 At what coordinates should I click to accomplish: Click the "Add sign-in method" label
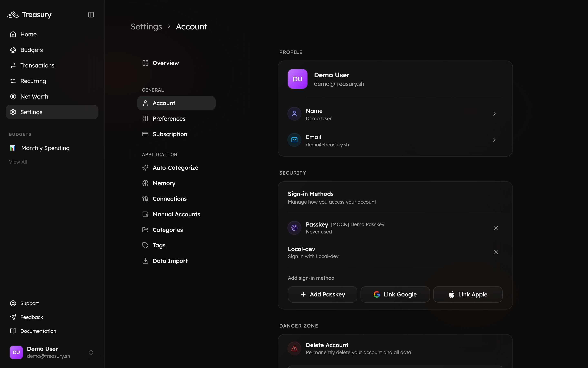311,278
